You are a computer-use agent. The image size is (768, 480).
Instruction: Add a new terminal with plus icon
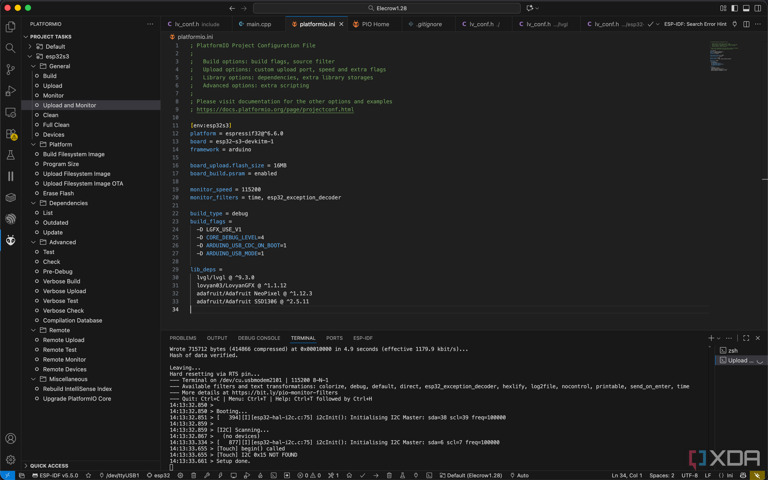point(711,338)
